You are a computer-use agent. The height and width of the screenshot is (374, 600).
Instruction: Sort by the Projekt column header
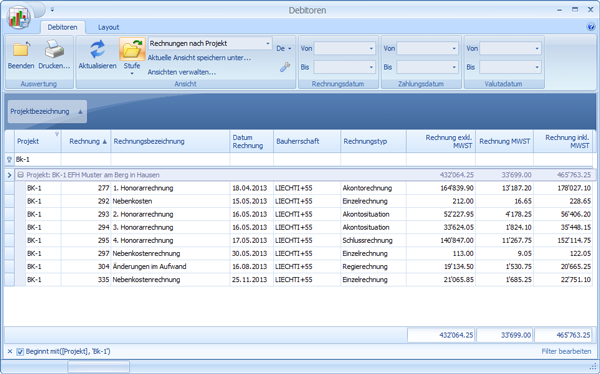[x=38, y=141]
